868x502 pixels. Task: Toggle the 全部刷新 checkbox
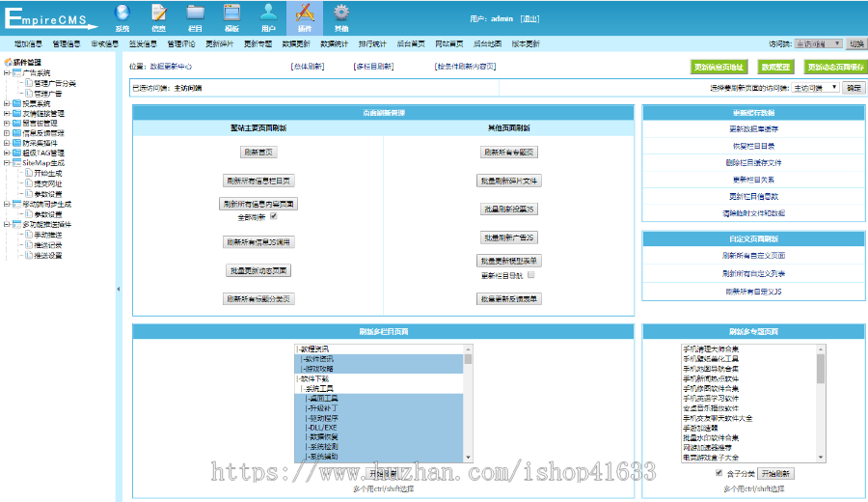point(273,216)
